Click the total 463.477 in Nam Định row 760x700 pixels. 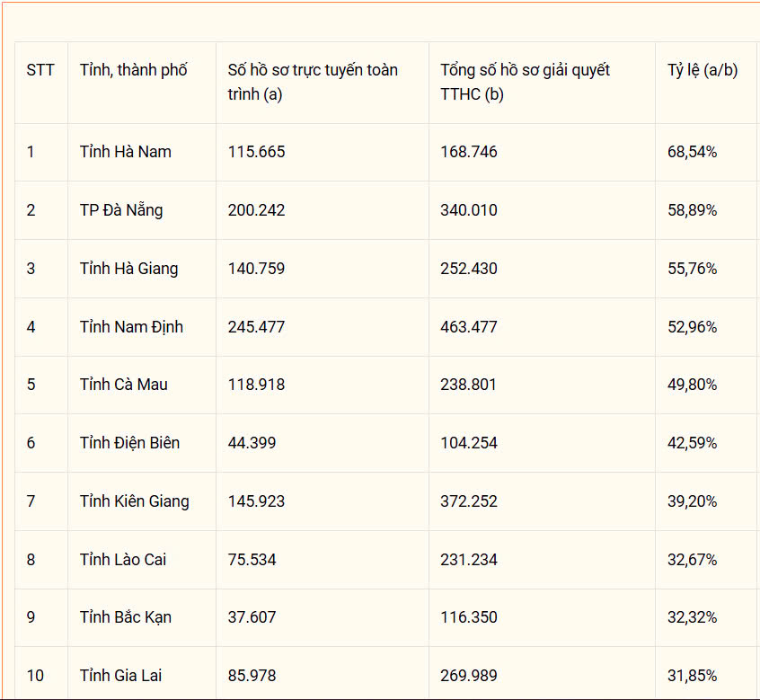click(469, 327)
